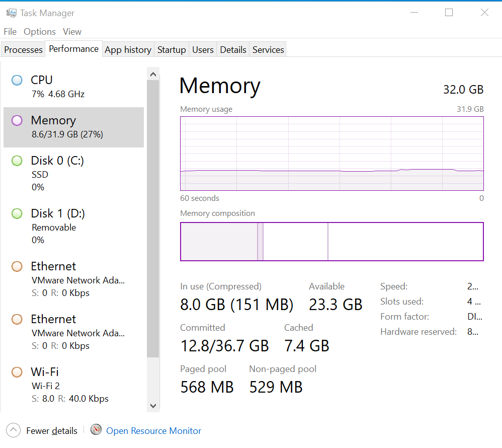
Task: Click the Memory composition bar
Action: click(331, 242)
